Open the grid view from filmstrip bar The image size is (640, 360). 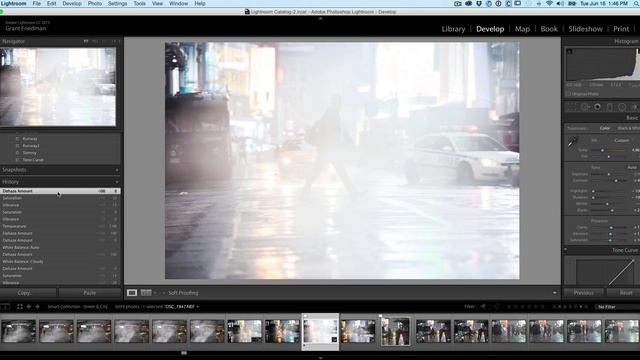point(20,307)
